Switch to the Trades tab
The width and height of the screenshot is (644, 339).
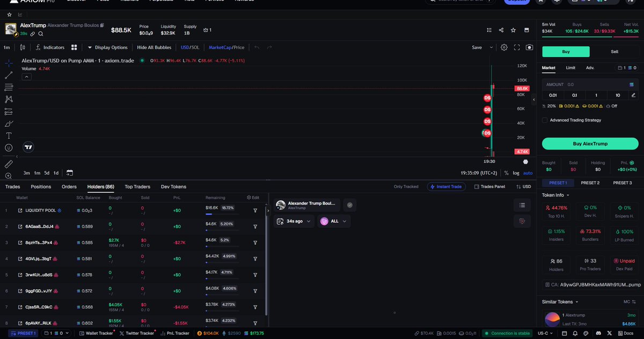coord(12,186)
